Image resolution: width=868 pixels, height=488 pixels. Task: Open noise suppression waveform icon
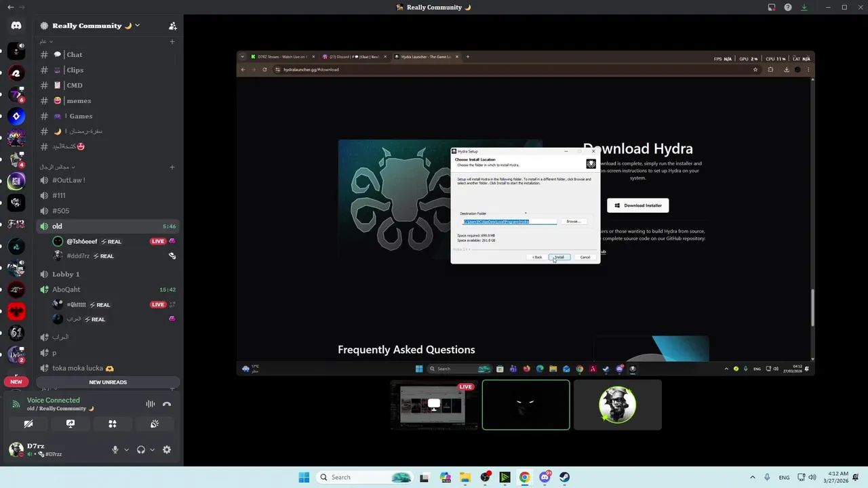[151, 404]
